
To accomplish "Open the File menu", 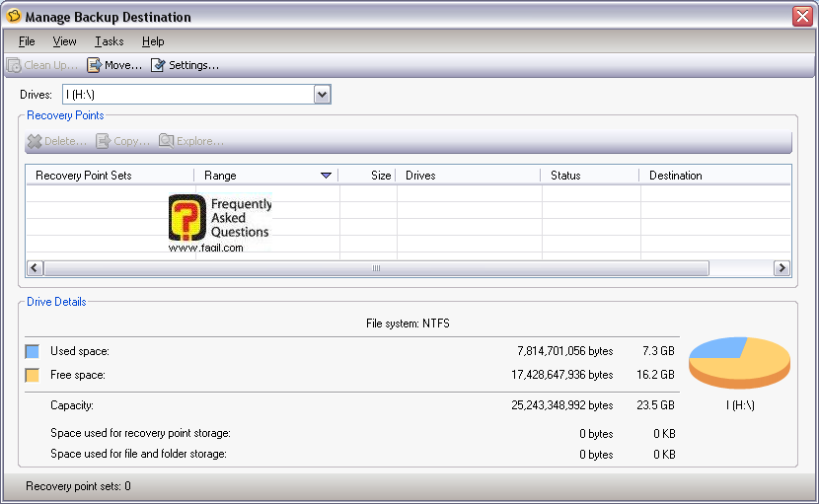I will point(27,41).
